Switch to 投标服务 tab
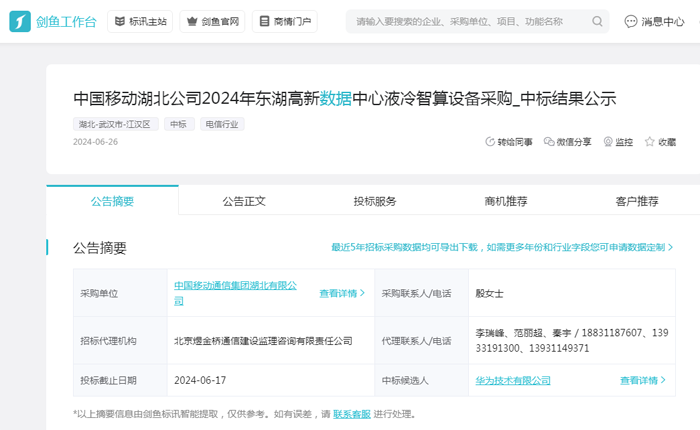The width and height of the screenshot is (700, 430). [x=375, y=201]
